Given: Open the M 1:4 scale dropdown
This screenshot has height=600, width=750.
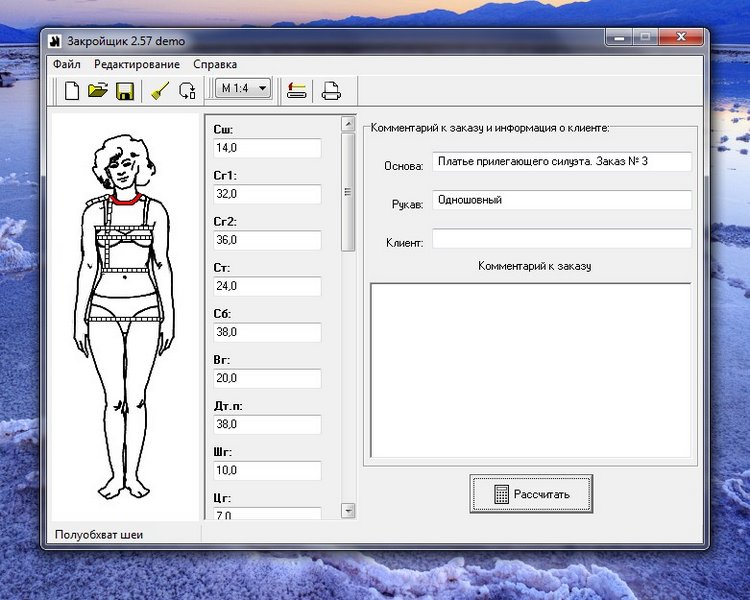Looking at the screenshot, I should [x=243, y=89].
